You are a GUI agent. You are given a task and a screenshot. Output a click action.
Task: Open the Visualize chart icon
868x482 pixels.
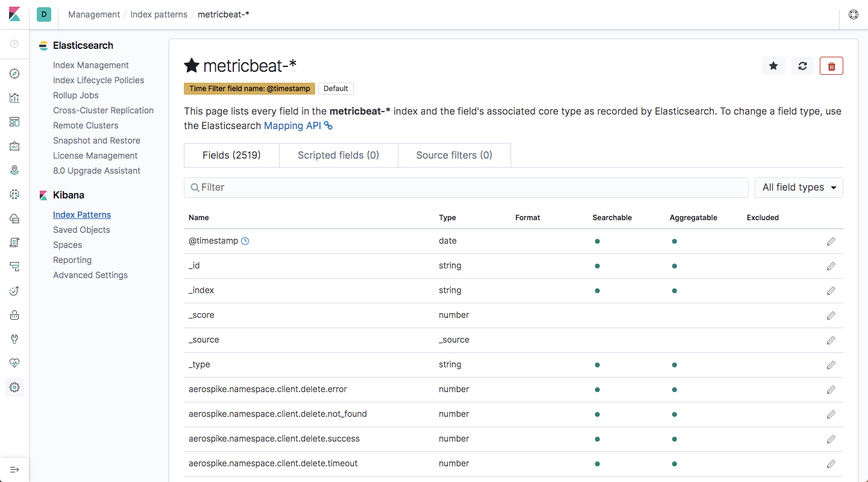[14, 98]
